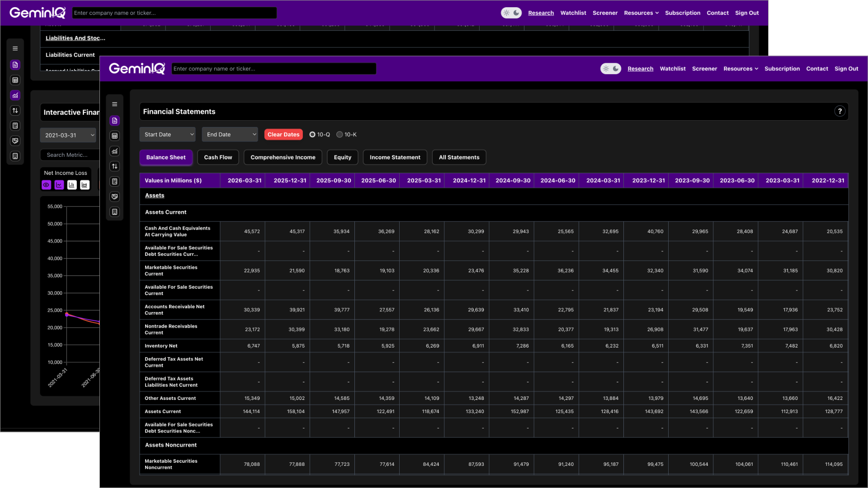Select the chart analytics icon in back window sidebar
Screen dimensions: 868x488
[x=15, y=95]
